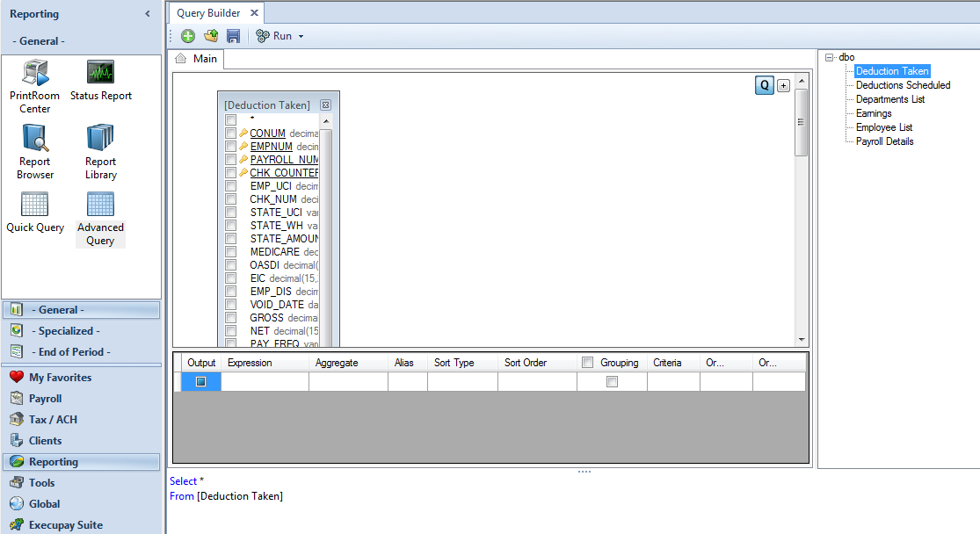The width and height of the screenshot is (980, 534).
Task: Open the Run dropdown arrow
Action: click(x=301, y=37)
